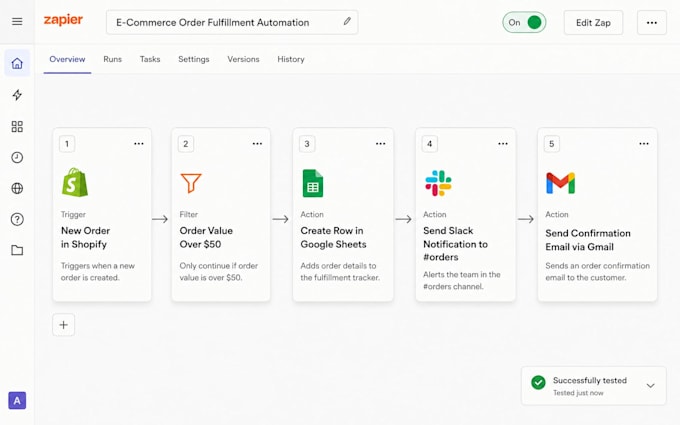Open the globe icon in sidebar
The height and width of the screenshot is (425, 680).
[x=17, y=188]
